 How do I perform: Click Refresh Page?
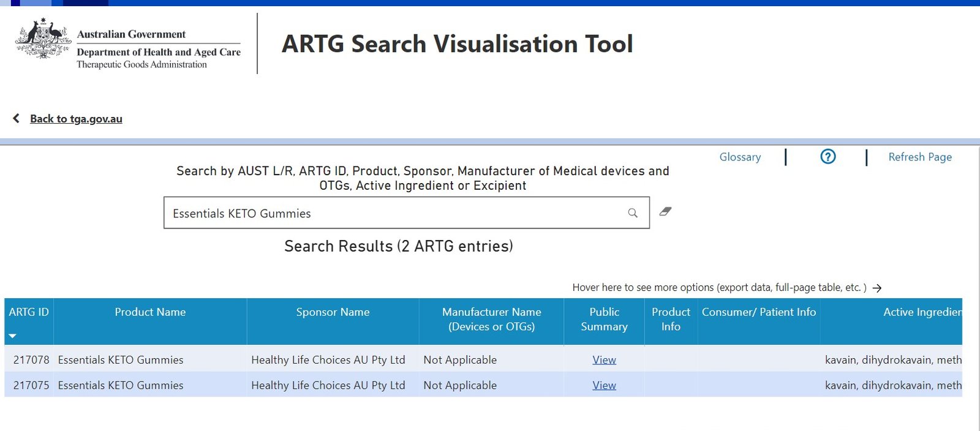pos(919,157)
